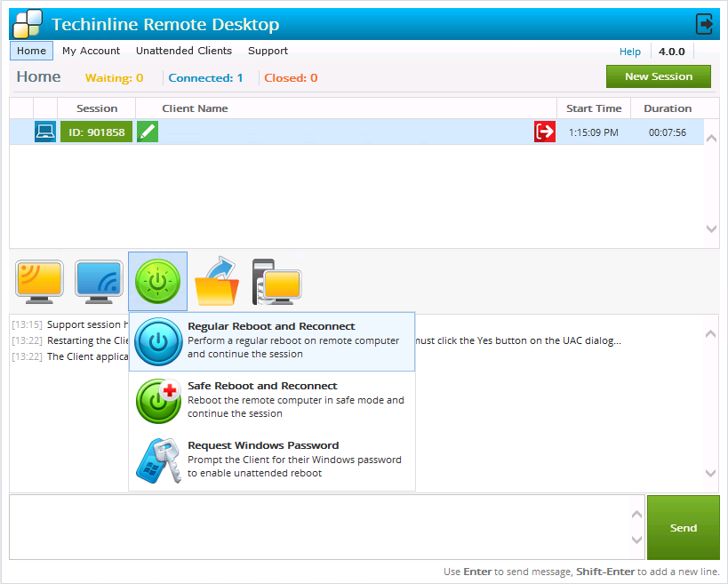Click the logout icon in title bar

(x=705, y=24)
